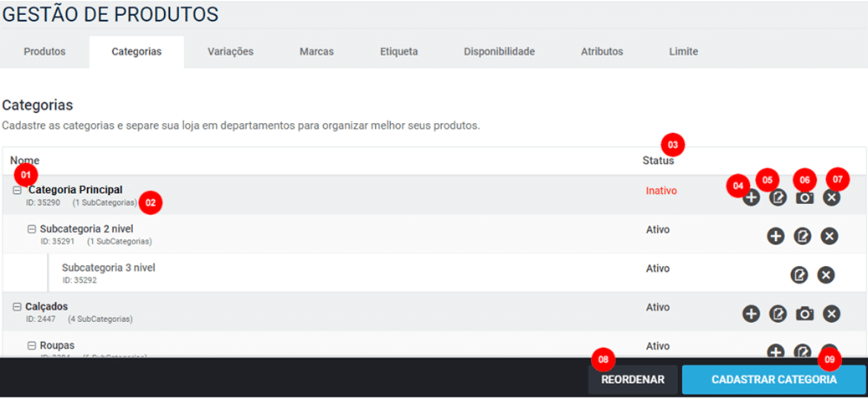Switch to the Disponibilidade tab
Screen dimensions: 868x399
pyautogui.click(x=500, y=52)
